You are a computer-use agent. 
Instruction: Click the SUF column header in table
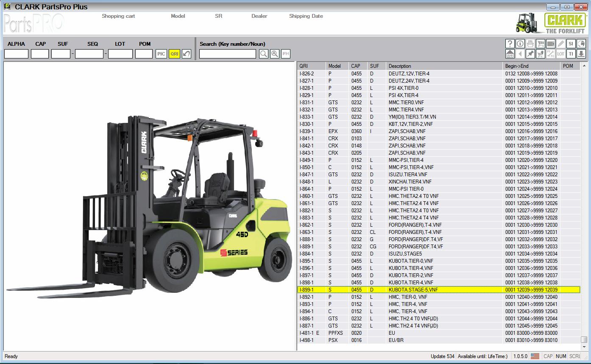click(x=377, y=66)
